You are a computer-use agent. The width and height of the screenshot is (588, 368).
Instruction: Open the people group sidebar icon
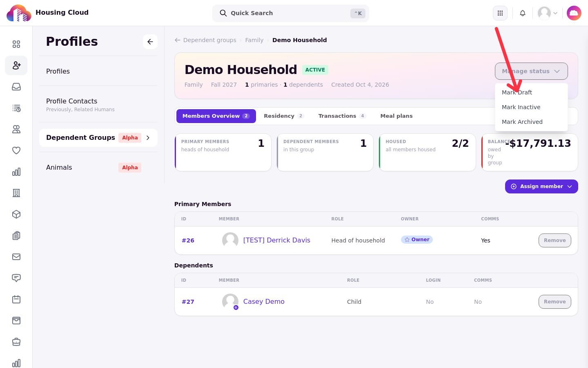[x=16, y=129]
